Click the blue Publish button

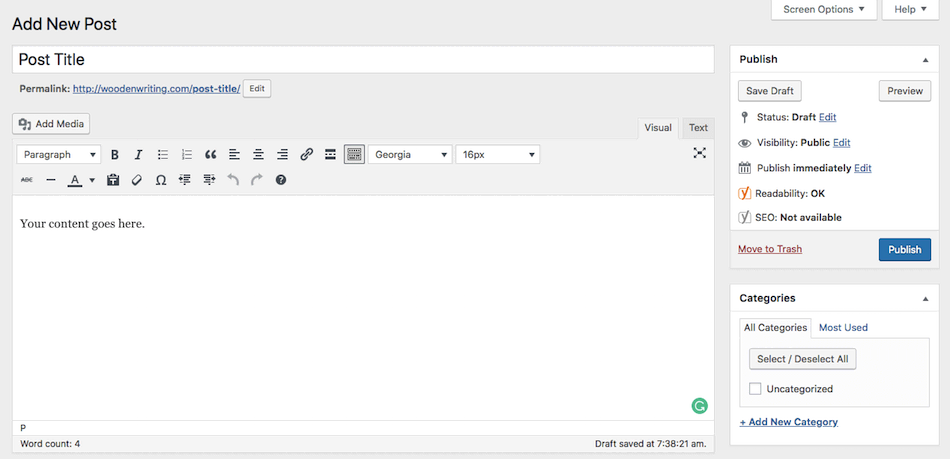coord(905,249)
